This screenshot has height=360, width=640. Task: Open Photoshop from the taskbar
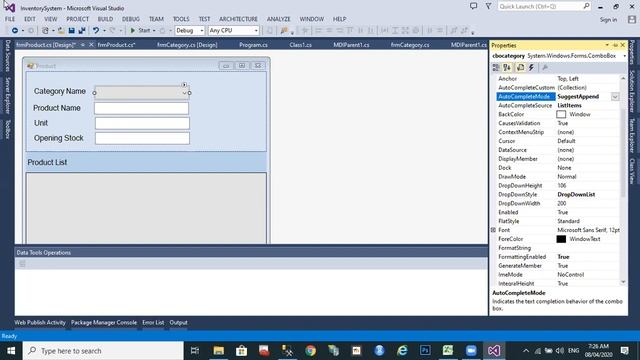coord(425,351)
